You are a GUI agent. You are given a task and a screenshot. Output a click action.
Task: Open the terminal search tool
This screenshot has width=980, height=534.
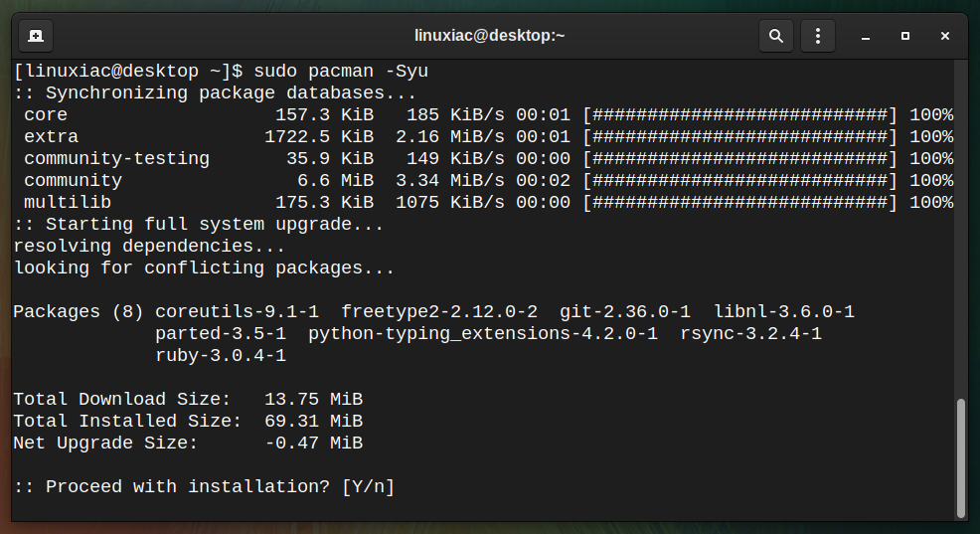pos(775,36)
